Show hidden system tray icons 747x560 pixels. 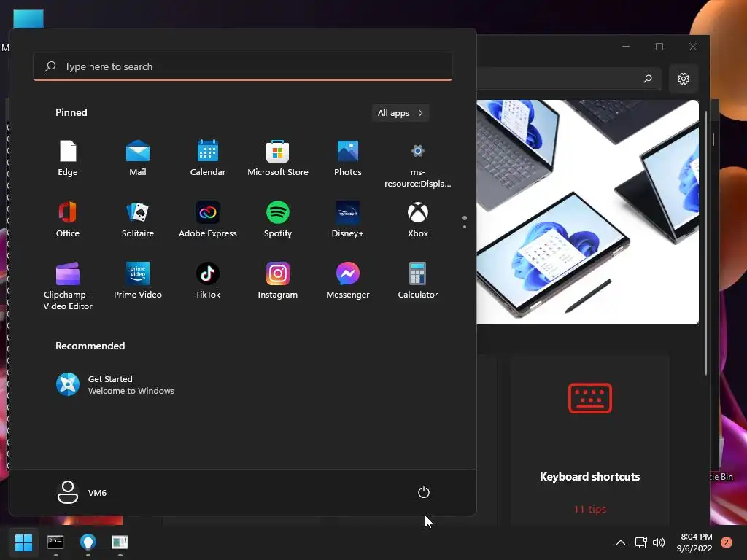coord(621,542)
